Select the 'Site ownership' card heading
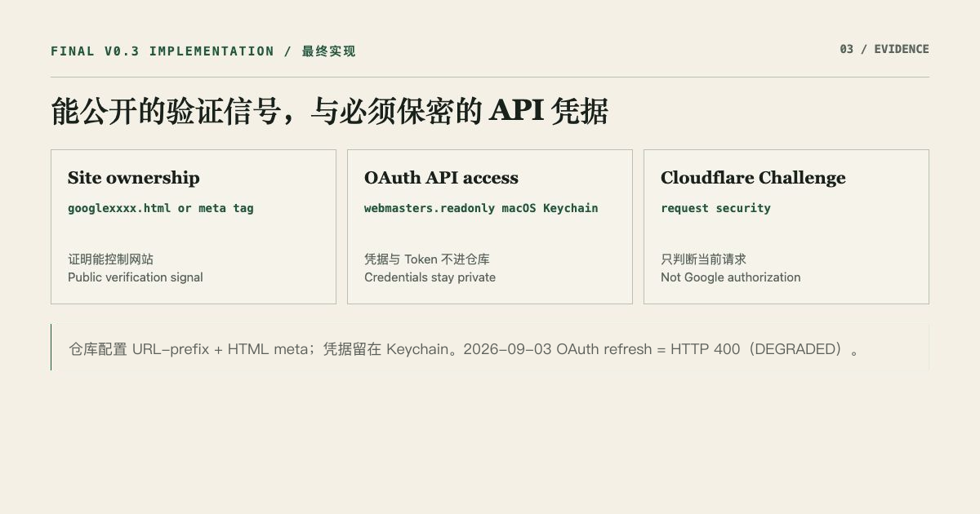Image resolution: width=980 pixels, height=514 pixels. point(134,178)
